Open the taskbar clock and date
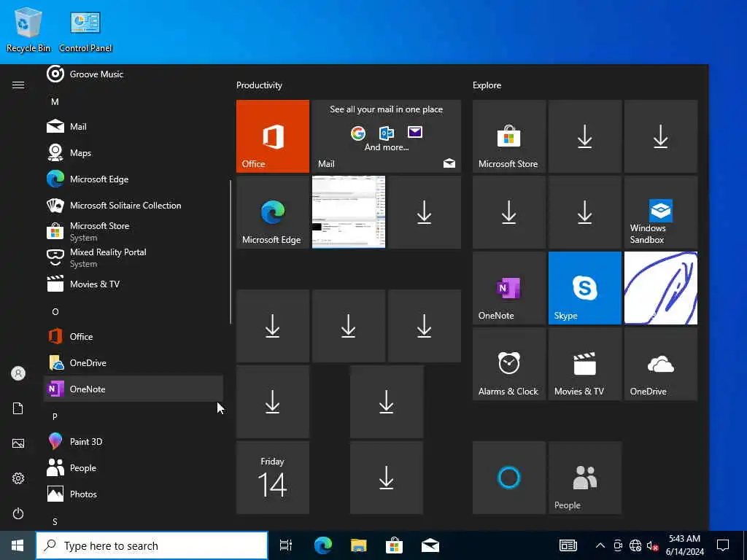The width and height of the screenshot is (747, 560). tap(684, 545)
